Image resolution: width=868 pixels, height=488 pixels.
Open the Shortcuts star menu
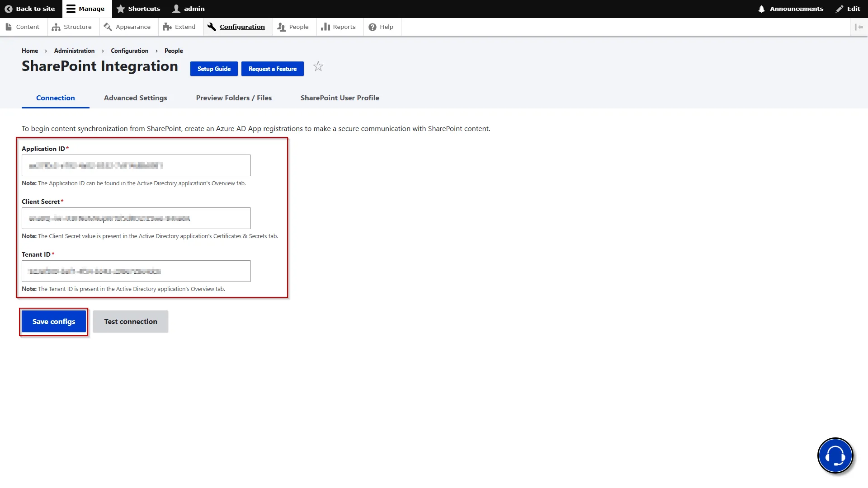click(x=138, y=9)
